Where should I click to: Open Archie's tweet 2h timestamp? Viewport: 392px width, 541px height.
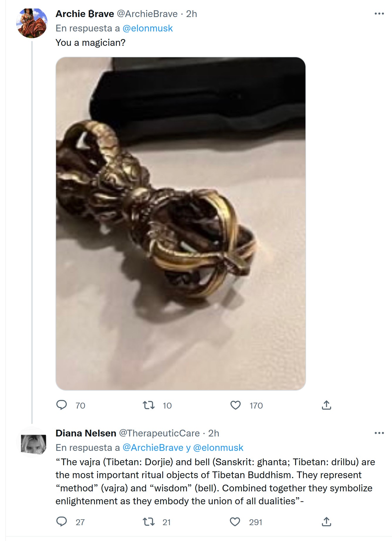coord(191,14)
